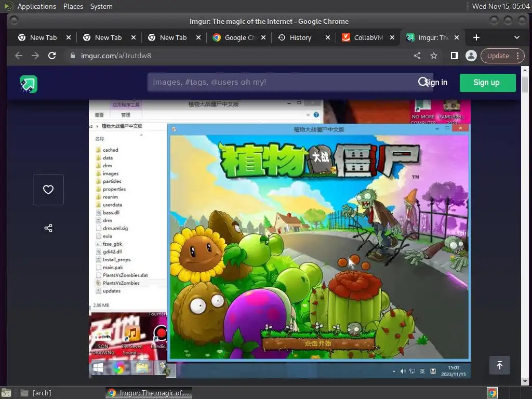Click the date and time clock

pyautogui.click(x=501, y=6)
